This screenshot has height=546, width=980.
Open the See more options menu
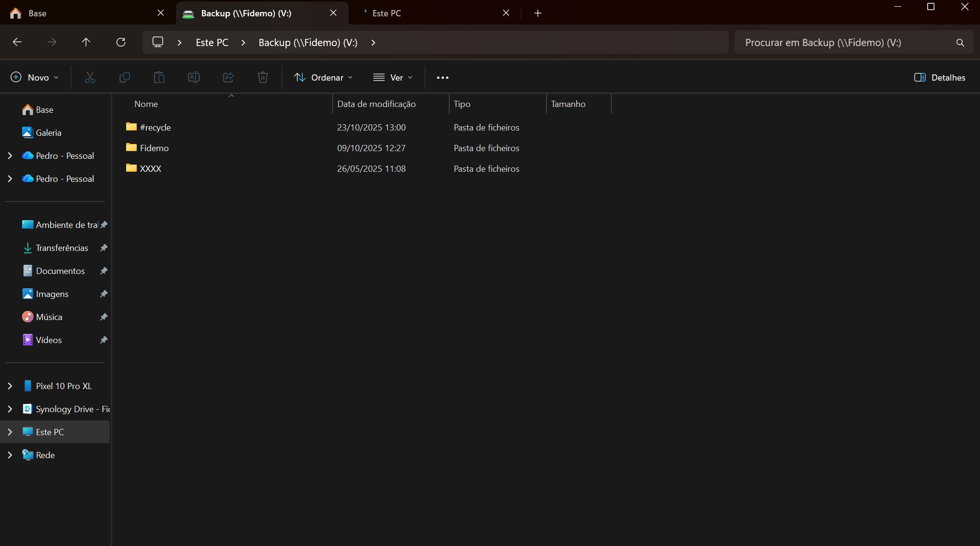442,77
